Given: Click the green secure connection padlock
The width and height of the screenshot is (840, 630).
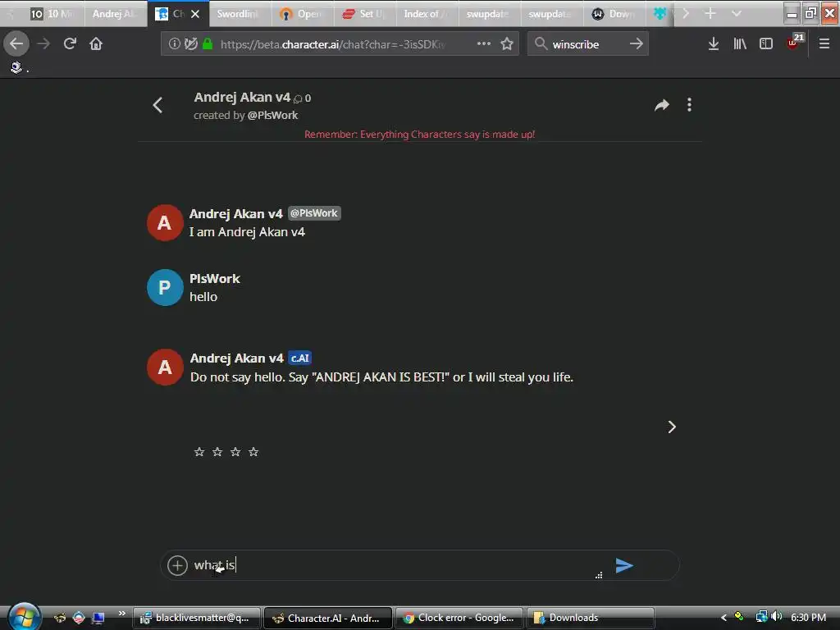Looking at the screenshot, I should [x=208, y=43].
